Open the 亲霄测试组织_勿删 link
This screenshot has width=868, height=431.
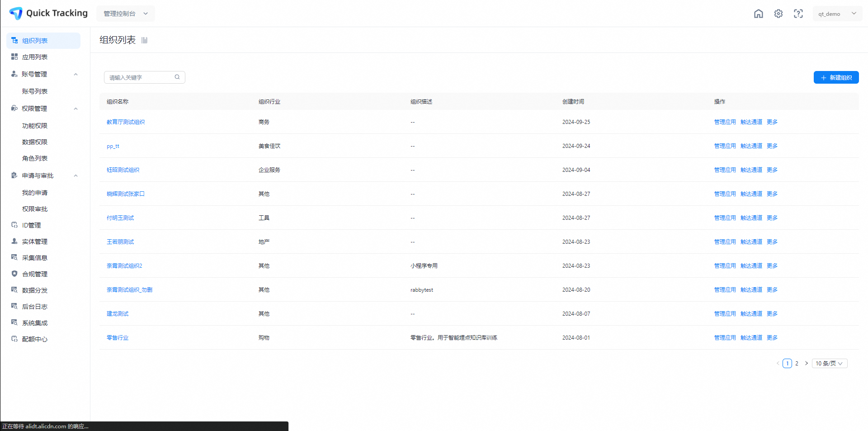click(130, 290)
